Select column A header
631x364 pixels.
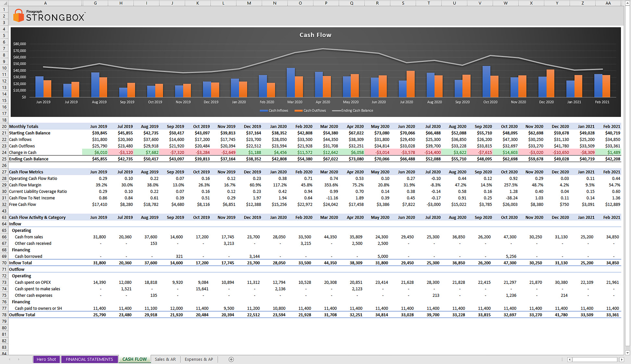[45, 3]
